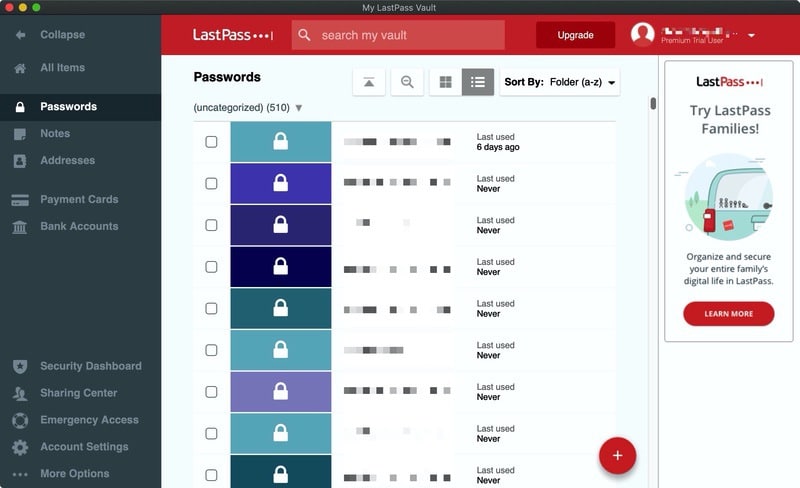Click the Account Settings gear icon
800x488 pixels.
pos(20,447)
